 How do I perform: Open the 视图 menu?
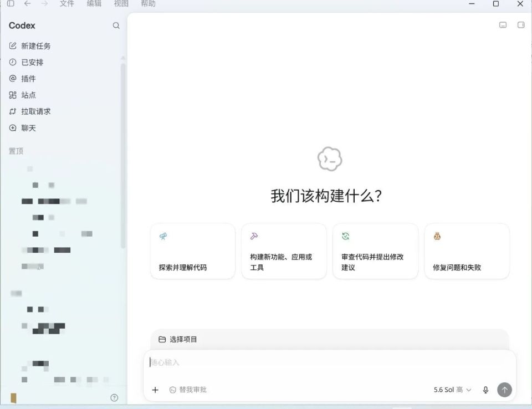(121, 3)
